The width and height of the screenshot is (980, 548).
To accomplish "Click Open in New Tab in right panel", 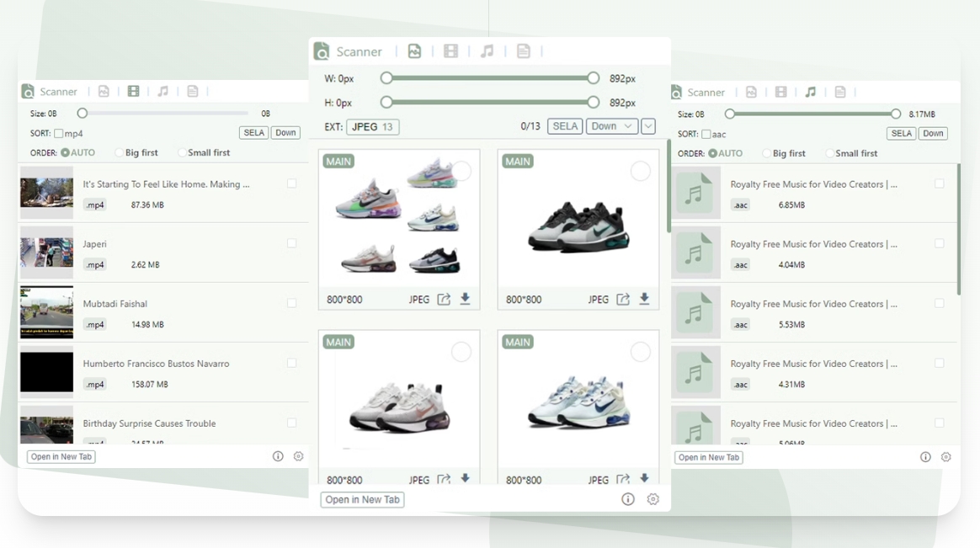I will pyautogui.click(x=709, y=457).
